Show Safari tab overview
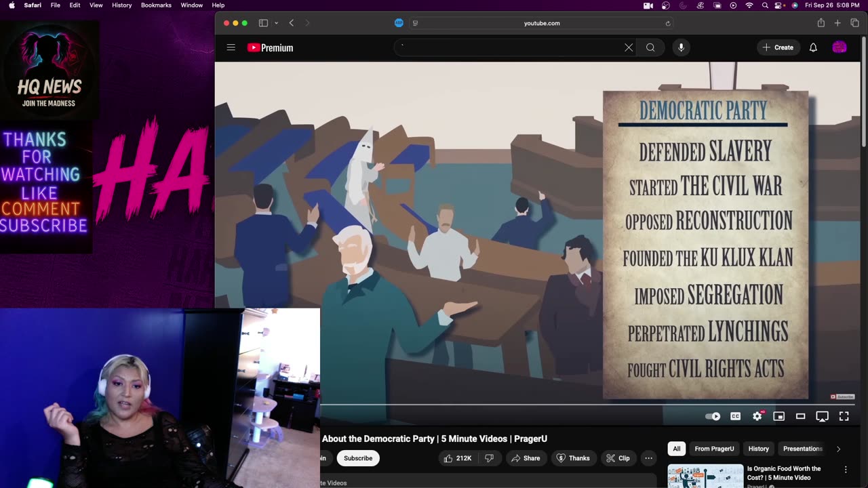Screen dimensions: 868x488 (x=854, y=23)
